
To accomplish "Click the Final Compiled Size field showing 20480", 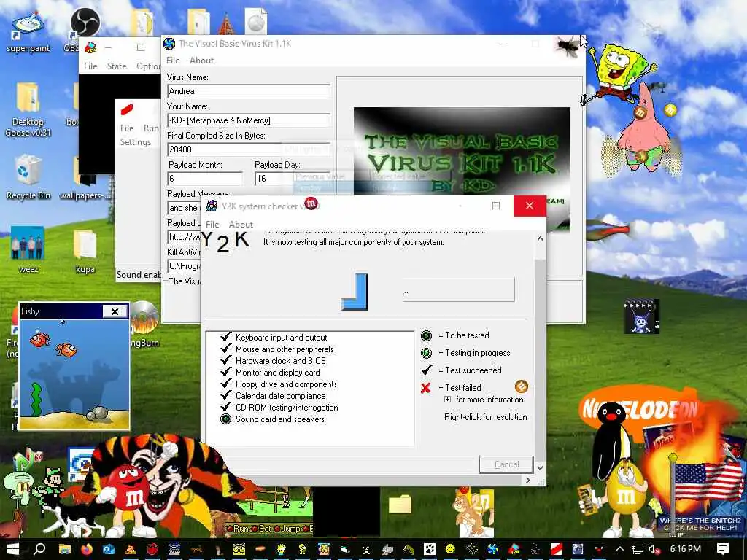I will (x=249, y=149).
